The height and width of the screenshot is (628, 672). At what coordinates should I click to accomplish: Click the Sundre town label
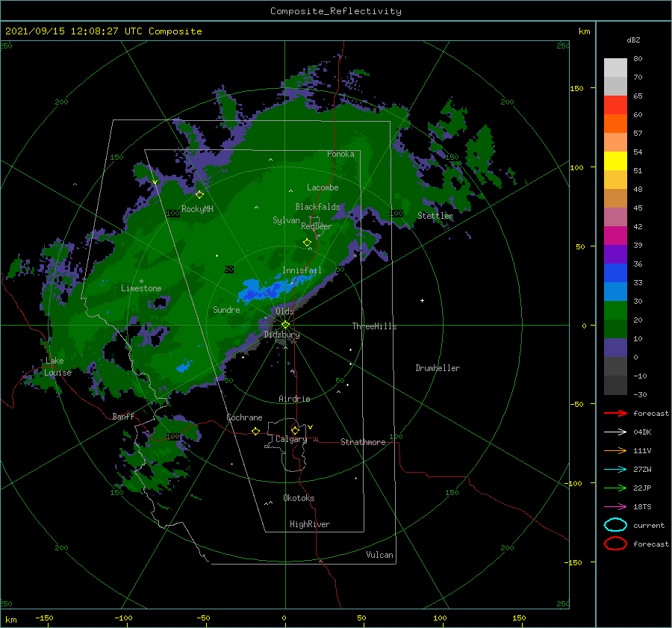(x=226, y=310)
